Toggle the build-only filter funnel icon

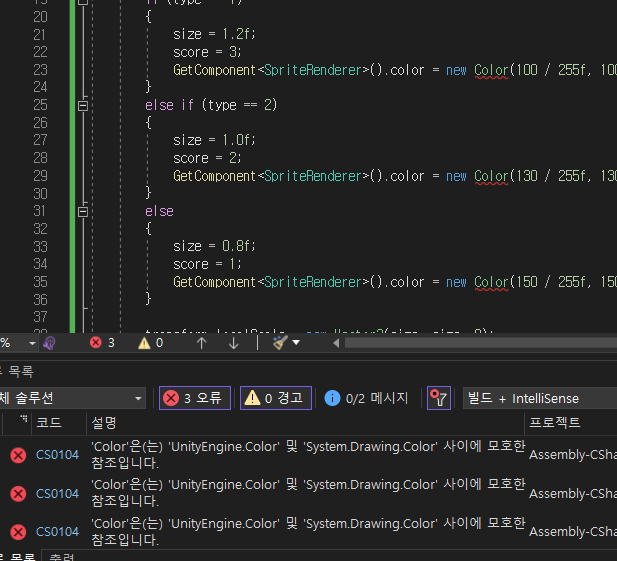coord(439,398)
